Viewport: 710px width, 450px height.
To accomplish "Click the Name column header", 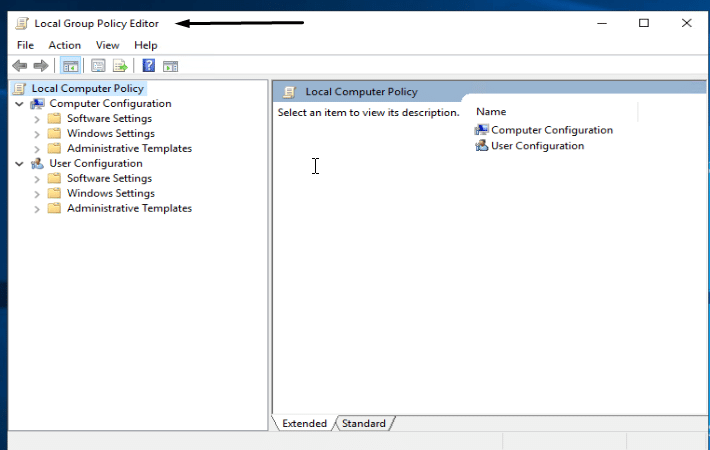I will click(x=491, y=112).
